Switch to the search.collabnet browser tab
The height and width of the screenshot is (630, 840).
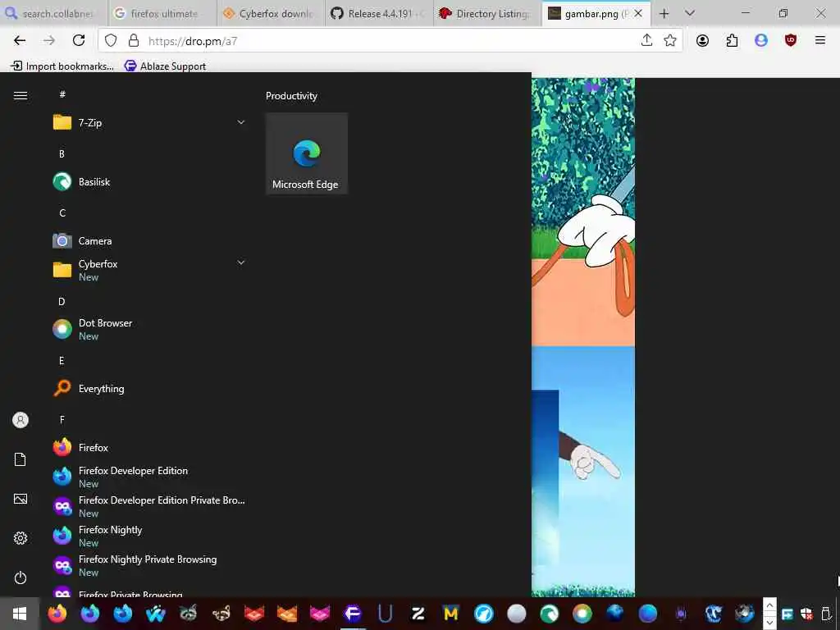click(53, 13)
